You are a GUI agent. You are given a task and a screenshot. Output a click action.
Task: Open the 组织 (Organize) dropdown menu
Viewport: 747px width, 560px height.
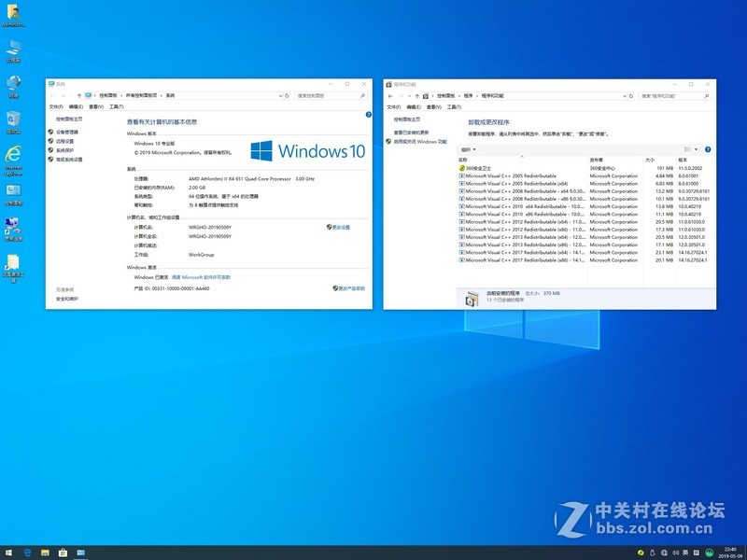pos(469,148)
